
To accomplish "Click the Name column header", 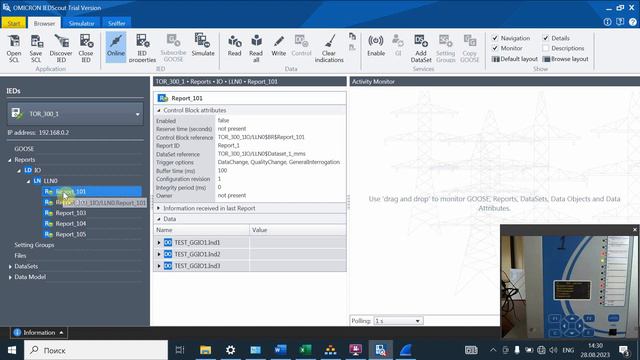I will (201, 230).
